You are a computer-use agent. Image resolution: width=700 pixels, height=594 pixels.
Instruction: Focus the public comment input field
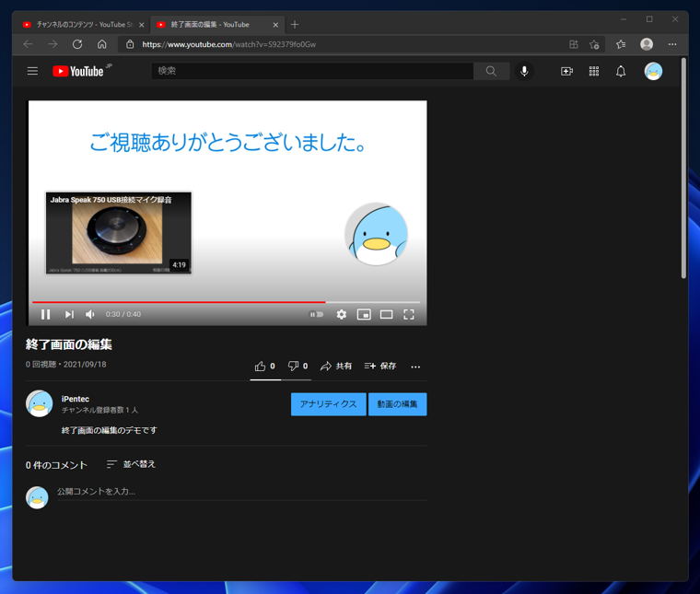click(x=241, y=492)
